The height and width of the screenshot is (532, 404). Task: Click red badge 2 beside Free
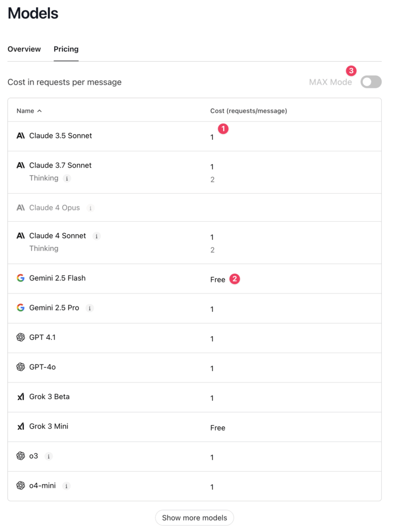[234, 279]
